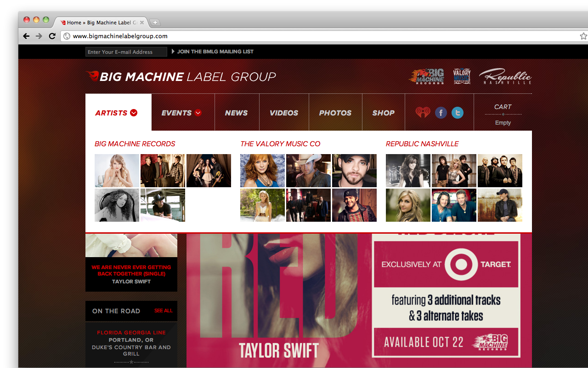This screenshot has height=368, width=588.
Task: Reload the page with refresh icon
Action: [52, 36]
